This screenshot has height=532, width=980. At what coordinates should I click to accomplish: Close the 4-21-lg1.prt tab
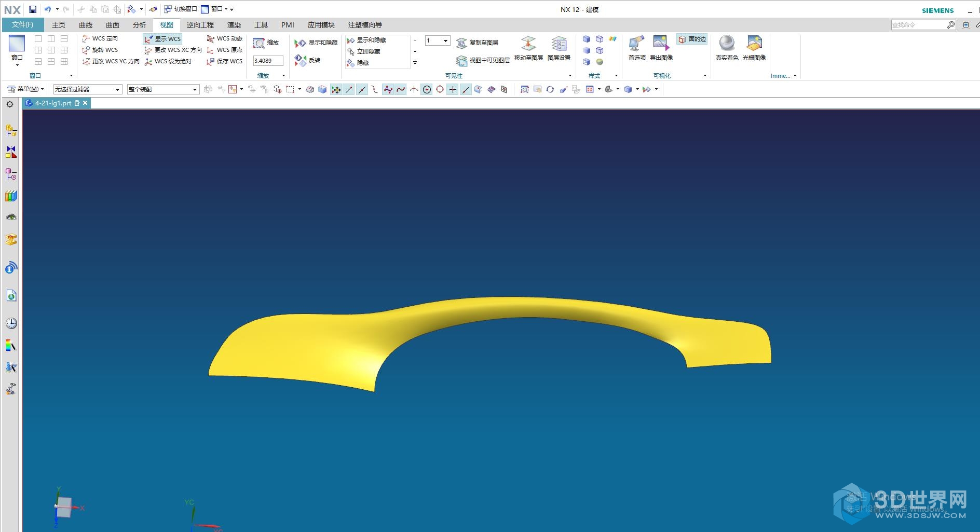[x=86, y=103]
